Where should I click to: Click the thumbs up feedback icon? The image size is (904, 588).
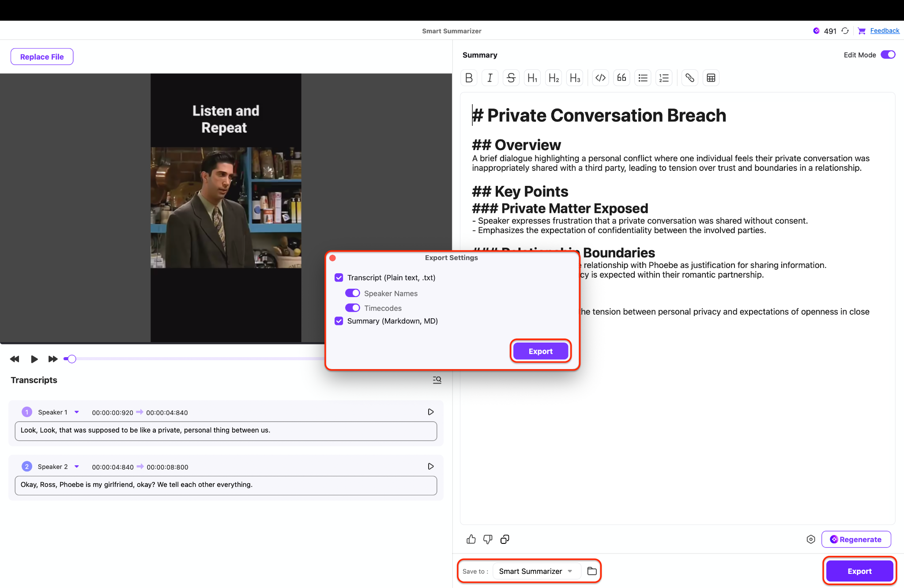point(471,539)
